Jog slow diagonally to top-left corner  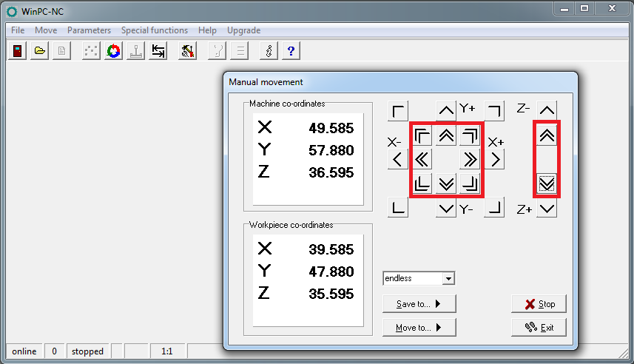(x=398, y=111)
